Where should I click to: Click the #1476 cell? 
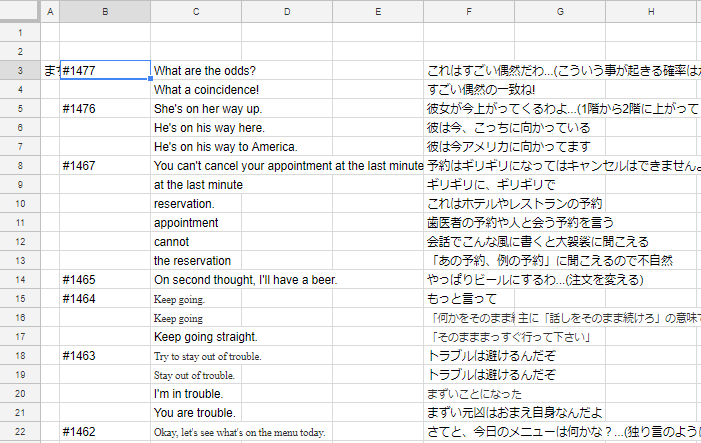105,109
